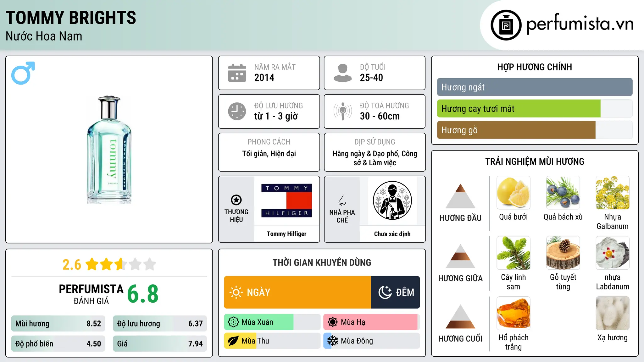Select the Nhựa Galbanum note image
The image size is (644, 362).
click(613, 193)
